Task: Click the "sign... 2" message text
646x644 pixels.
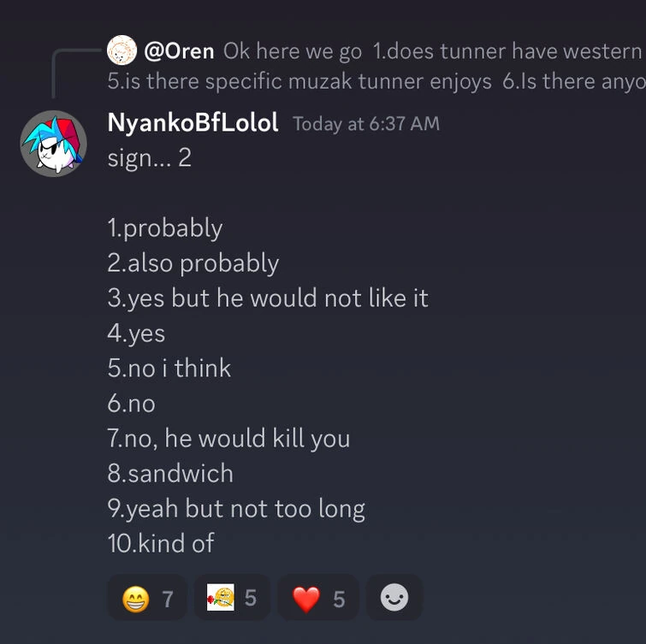Action: [x=149, y=158]
